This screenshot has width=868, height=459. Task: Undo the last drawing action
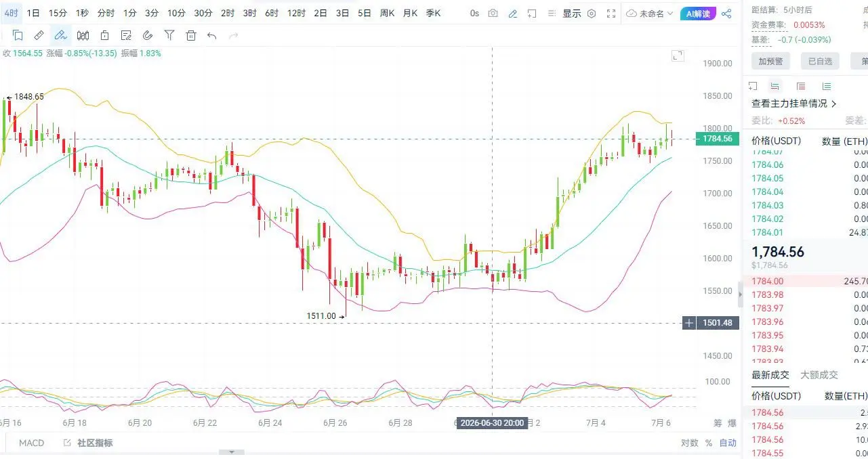pyautogui.click(x=212, y=35)
